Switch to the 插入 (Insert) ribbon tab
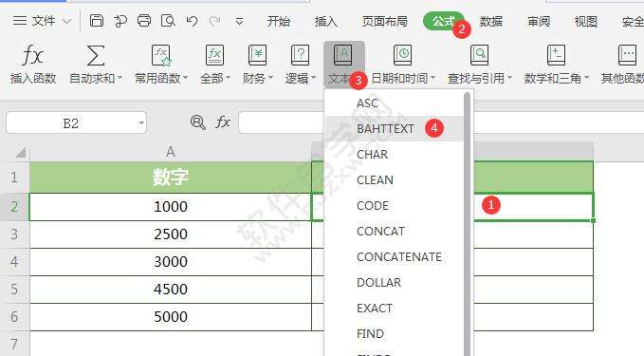This screenshot has height=356, width=644. [325, 22]
